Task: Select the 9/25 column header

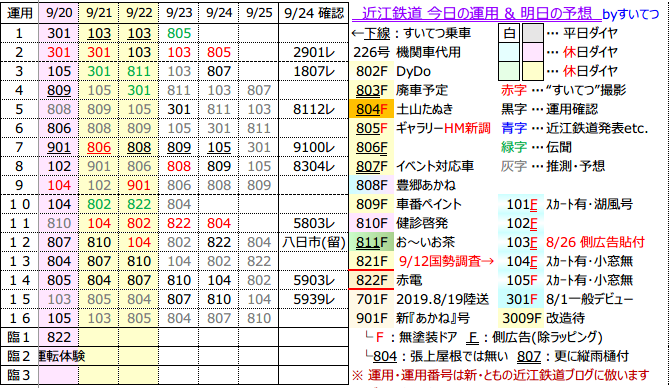Action: pos(259,13)
